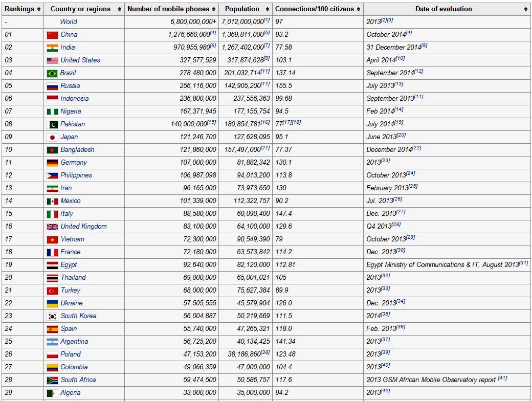Open the Ukraine country link
Image resolution: width=532 pixels, height=401 pixels.
click(x=72, y=303)
